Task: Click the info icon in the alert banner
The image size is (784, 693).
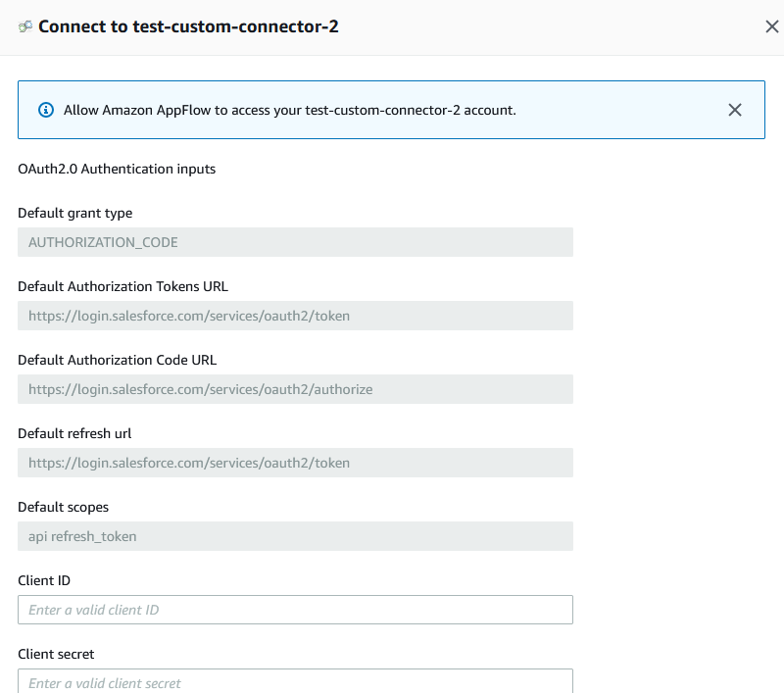Action: 46,110
